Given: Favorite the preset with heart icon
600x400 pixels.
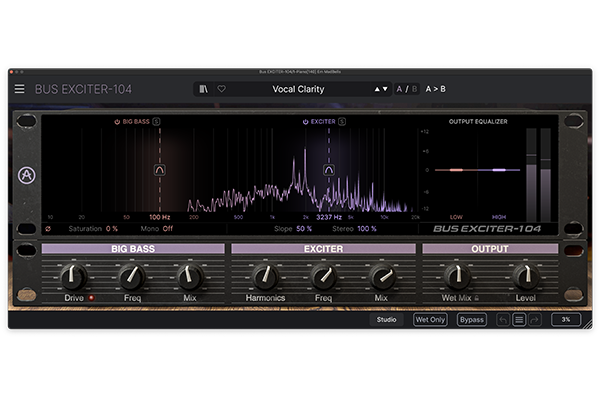Looking at the screenshot, I should [x=221, y=88].
